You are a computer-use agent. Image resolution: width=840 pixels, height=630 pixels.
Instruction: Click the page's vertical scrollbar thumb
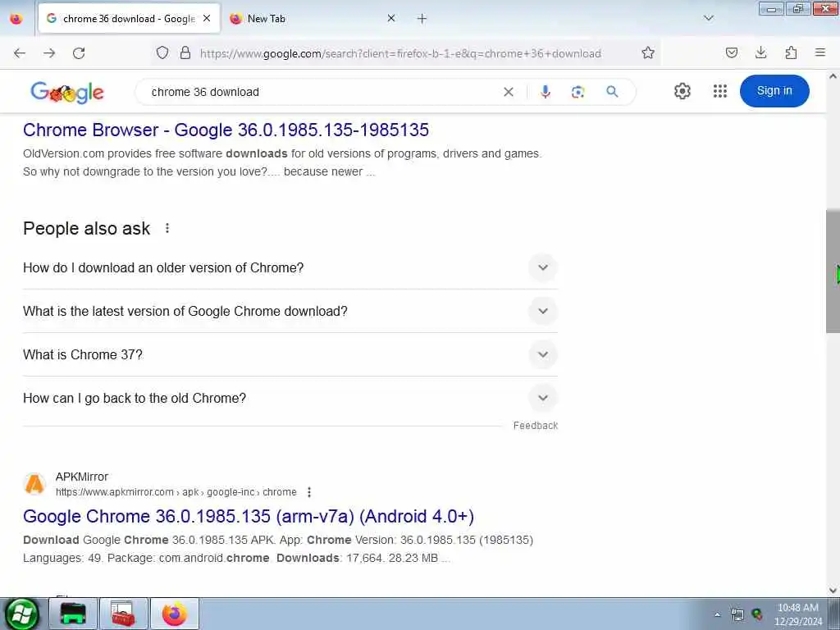[833, 271]
